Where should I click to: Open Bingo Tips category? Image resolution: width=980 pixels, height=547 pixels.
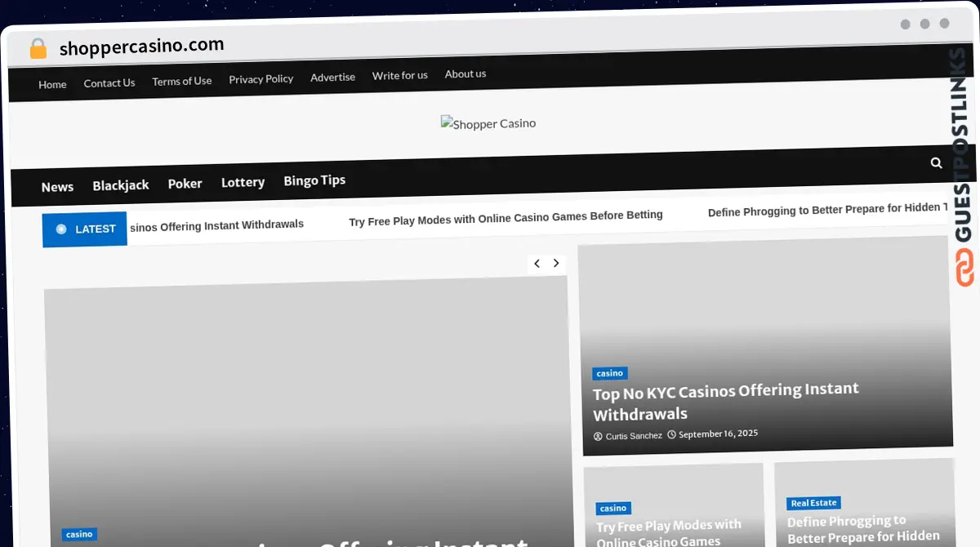click(x=314, y=180)
